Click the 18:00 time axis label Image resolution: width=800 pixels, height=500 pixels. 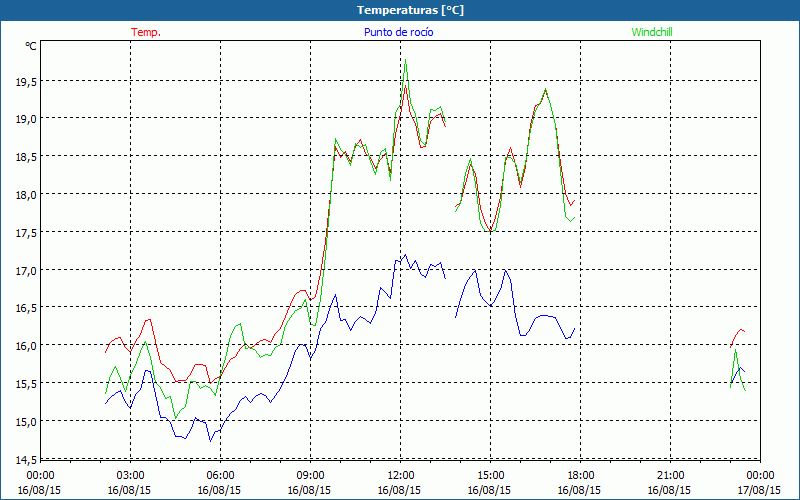pos(580,476)
